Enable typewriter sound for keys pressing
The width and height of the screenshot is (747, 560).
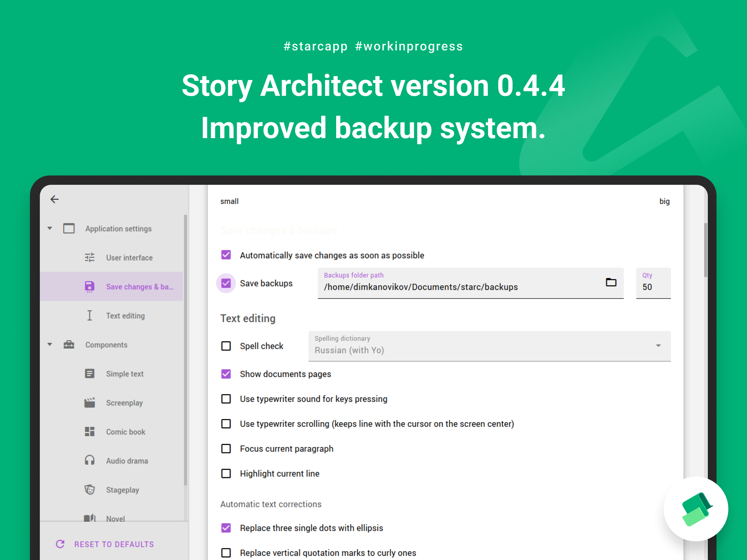pyautogui.click(x=226, y=399)
